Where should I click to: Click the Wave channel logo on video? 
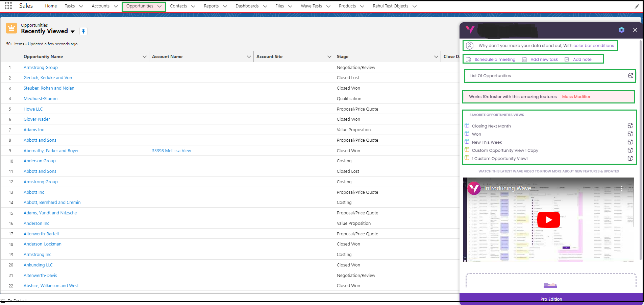point(474,188)
